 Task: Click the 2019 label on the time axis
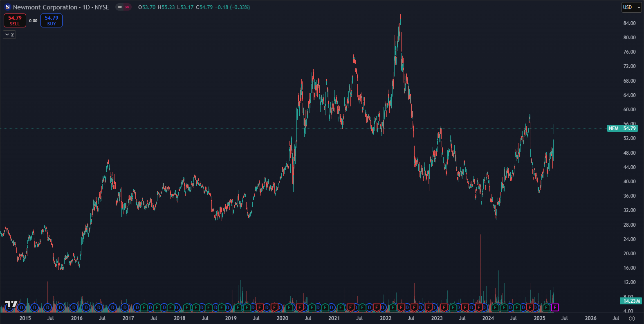231,318
